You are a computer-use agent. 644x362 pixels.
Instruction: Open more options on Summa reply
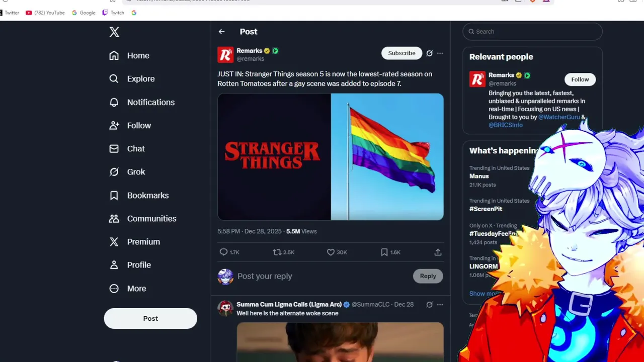(x=440, y=305)
